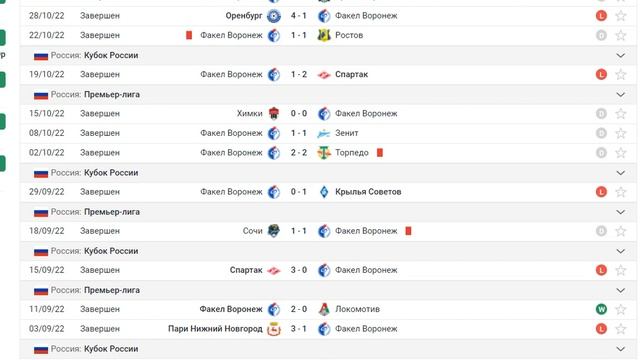The image size is (640, 360).
Task: Click the Оренбург club logo
Action: 273,16
